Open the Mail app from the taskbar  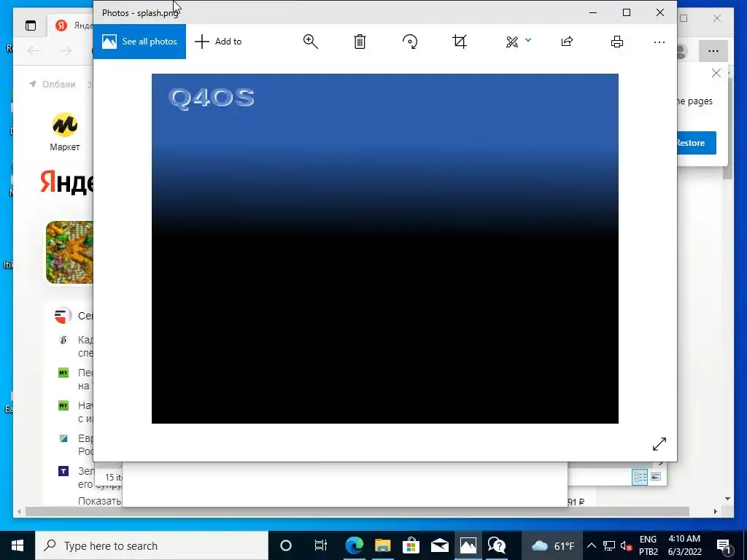click(x=440, y=545)
